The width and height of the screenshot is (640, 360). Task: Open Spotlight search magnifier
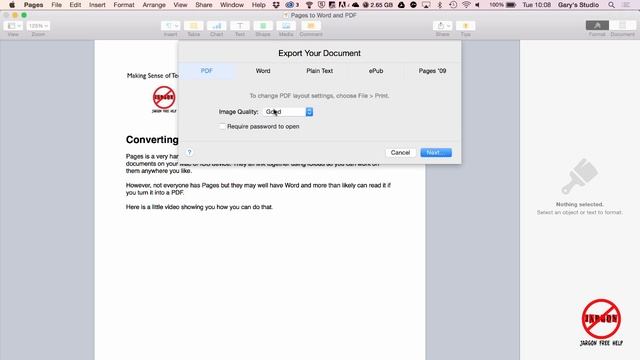coord(611,5)
